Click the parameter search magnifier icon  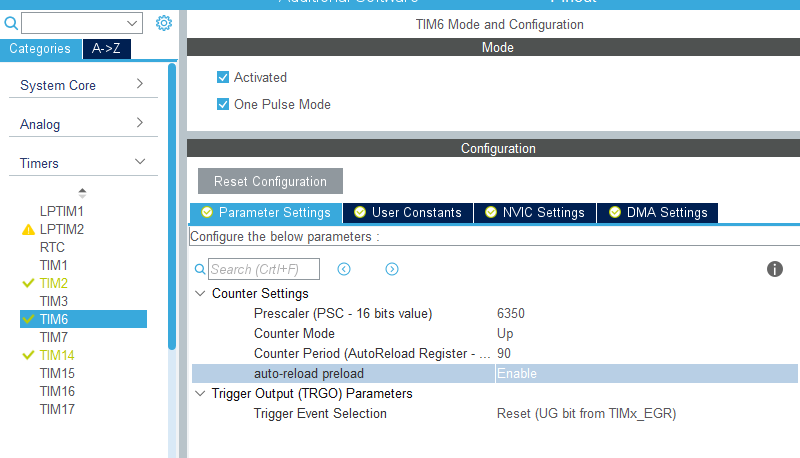pyautogui.click(x=200, y=269)
